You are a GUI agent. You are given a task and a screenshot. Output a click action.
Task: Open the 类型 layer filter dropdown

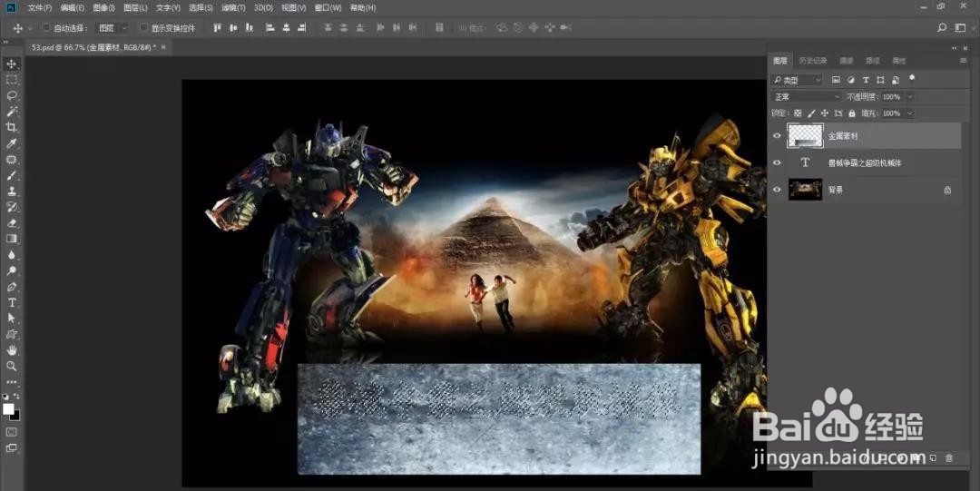[x=797, y=80]
